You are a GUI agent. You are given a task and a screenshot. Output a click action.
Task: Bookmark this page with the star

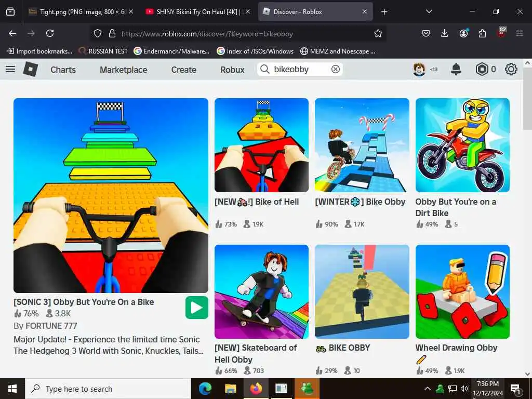click(378, 33)
